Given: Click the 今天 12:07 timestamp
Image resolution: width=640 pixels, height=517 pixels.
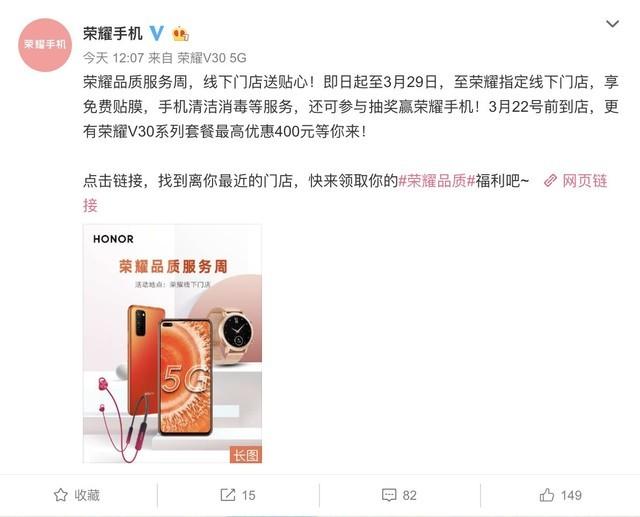Looking at the screenshot, I should [x=113, y=58].
